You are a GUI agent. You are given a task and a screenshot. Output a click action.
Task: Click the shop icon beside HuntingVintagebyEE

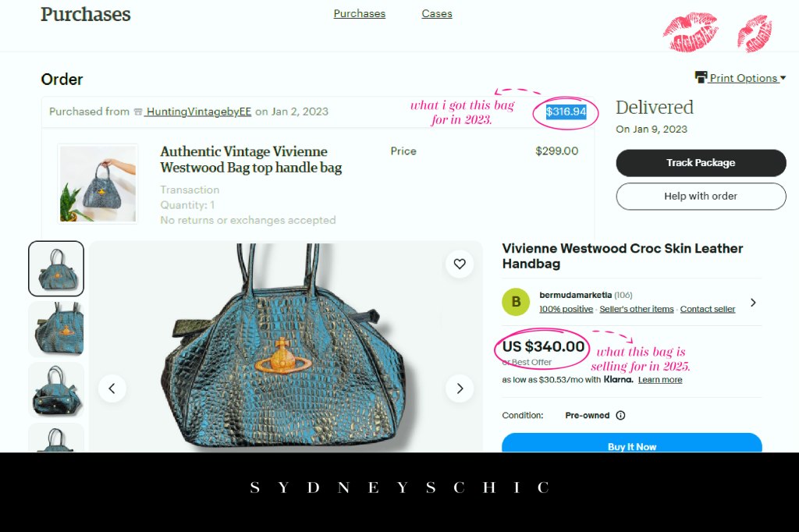(x=138, y=112)
